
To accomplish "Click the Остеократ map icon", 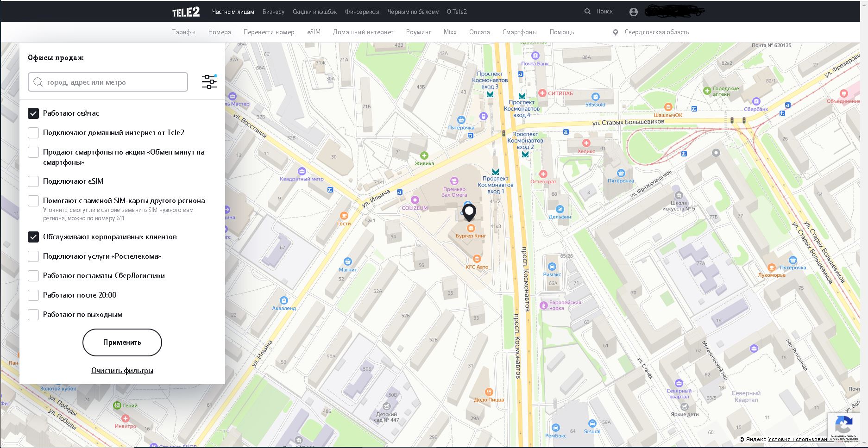I will pos(543,174).
